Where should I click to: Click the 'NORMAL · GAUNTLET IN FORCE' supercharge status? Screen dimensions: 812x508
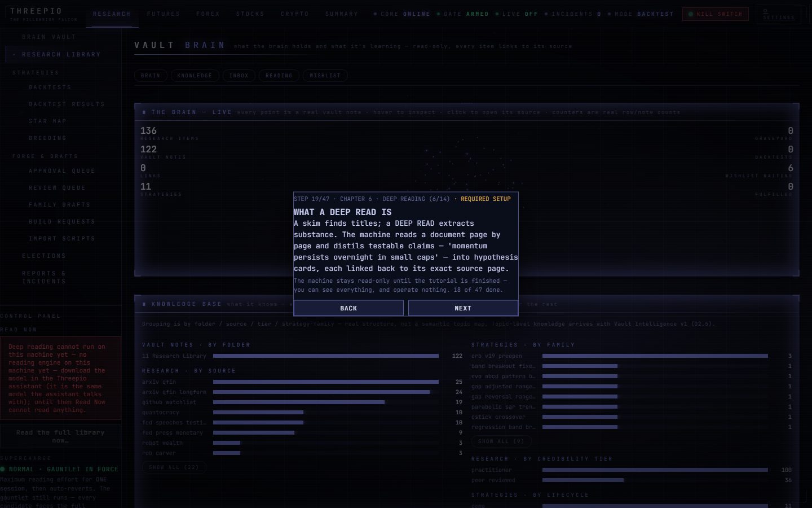point(60,470)
